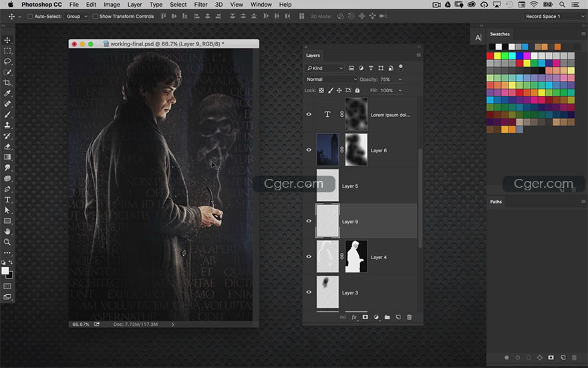Open the Filter menu

click(200, 5)
